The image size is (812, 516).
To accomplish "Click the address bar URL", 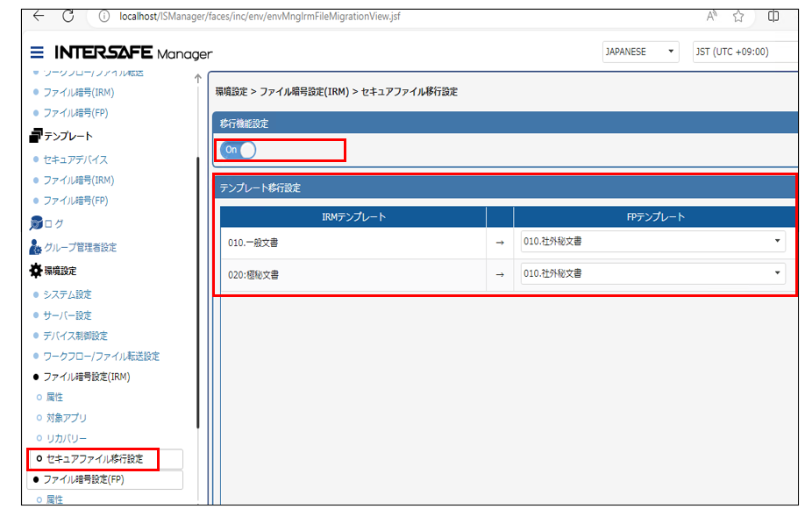I will (x=260, y=17).
